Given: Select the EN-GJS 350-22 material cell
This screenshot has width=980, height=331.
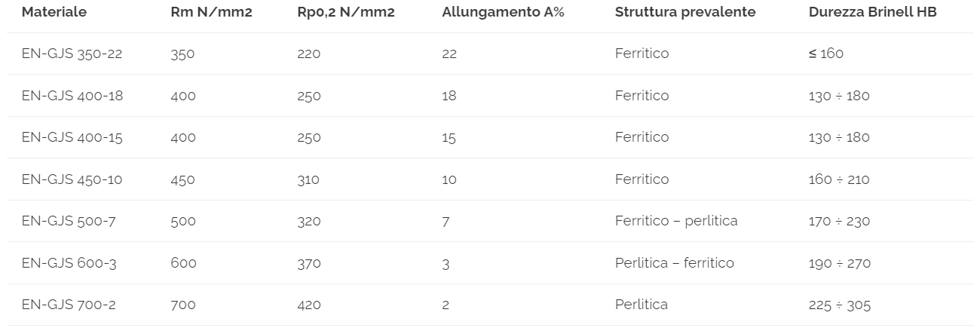Looking at the screenshot, I should click(x=72, y=54).
